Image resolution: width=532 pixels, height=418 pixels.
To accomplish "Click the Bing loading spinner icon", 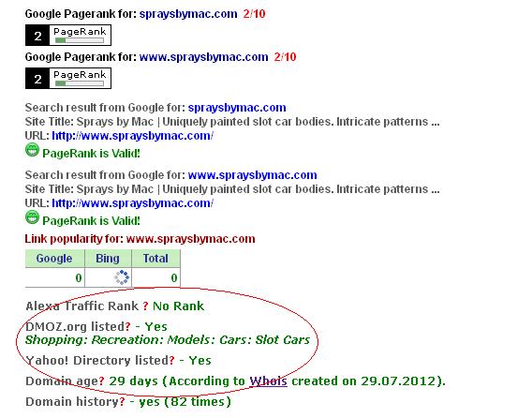I will click(122, 277).
